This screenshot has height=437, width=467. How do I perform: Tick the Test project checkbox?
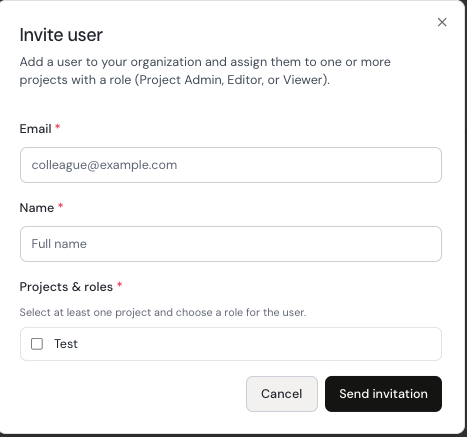(37, 344)
